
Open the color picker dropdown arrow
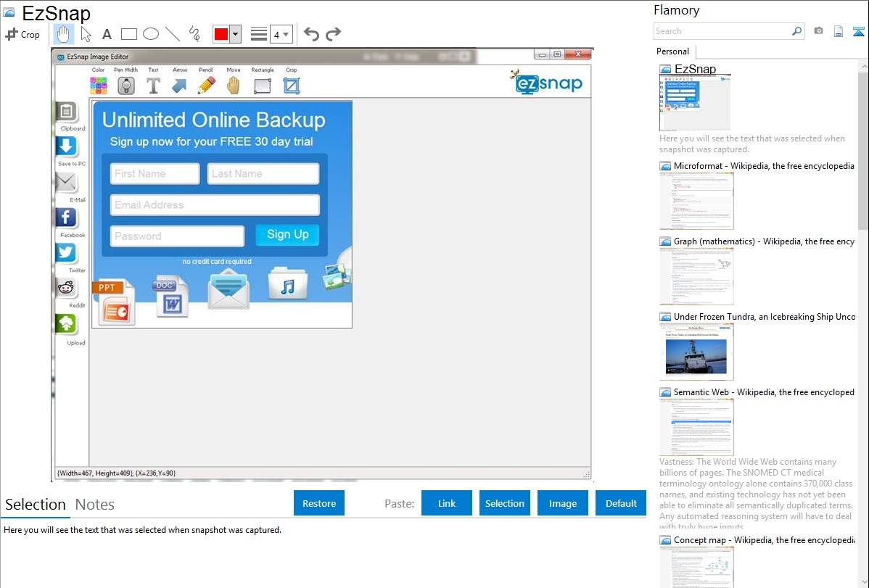(235, 34)
